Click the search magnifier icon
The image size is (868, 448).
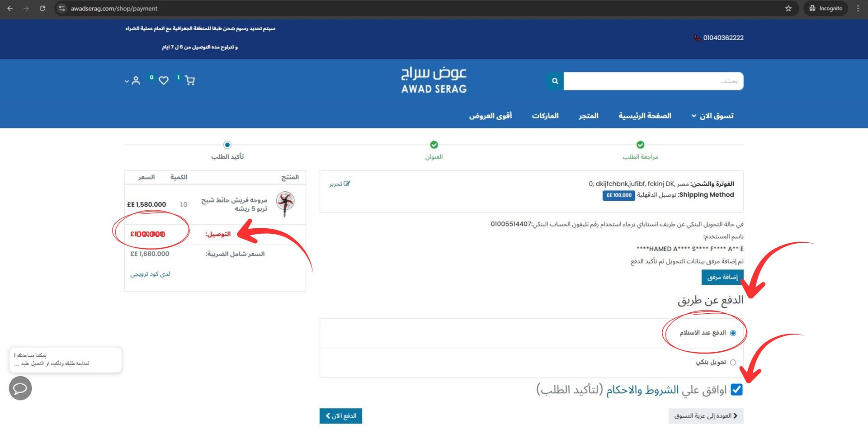[554, 81]
